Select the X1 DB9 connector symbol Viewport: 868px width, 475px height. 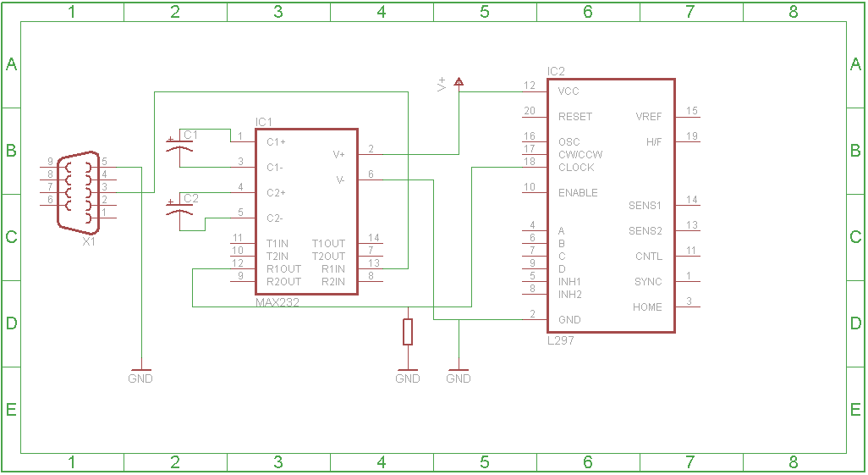coord(78,192)
